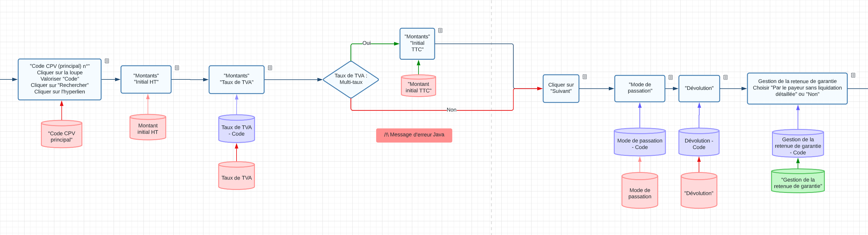Select the purple Taux de TVA - Code cylinder
This screenshot has width=868, height=235.
click(x=237, y=130)
